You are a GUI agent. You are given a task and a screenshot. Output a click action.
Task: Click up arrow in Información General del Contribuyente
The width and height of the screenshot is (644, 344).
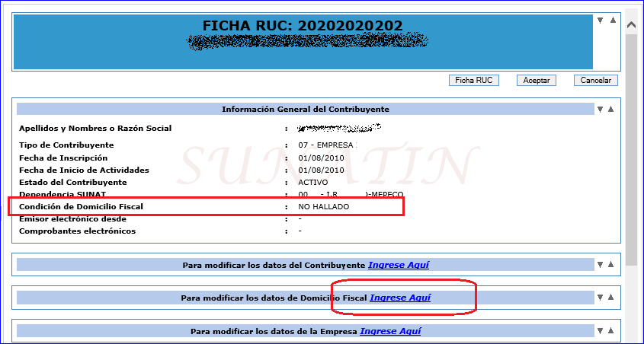[x=610, y=110]
